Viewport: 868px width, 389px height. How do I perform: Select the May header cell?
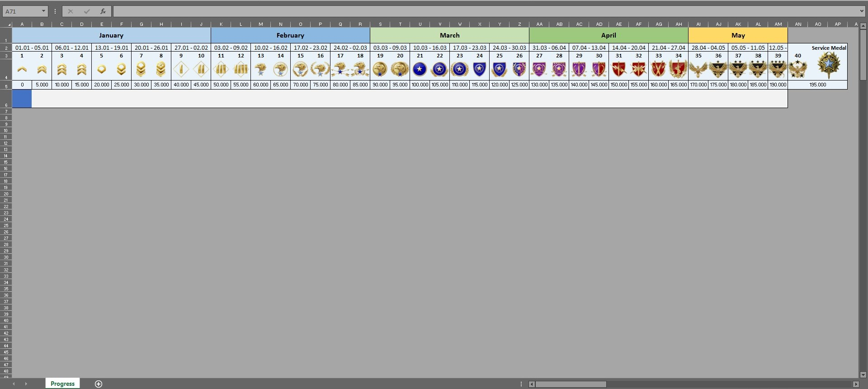tap(738, 35)
